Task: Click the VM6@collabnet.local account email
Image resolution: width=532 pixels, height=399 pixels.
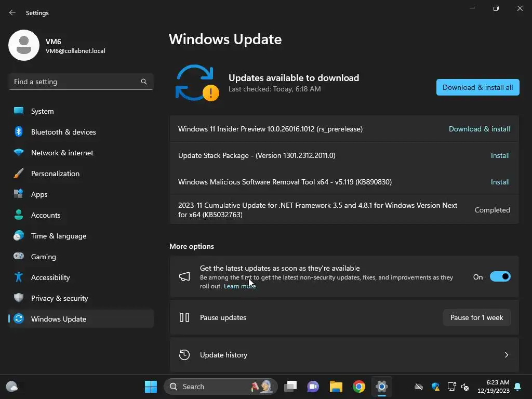Action: 75,51
